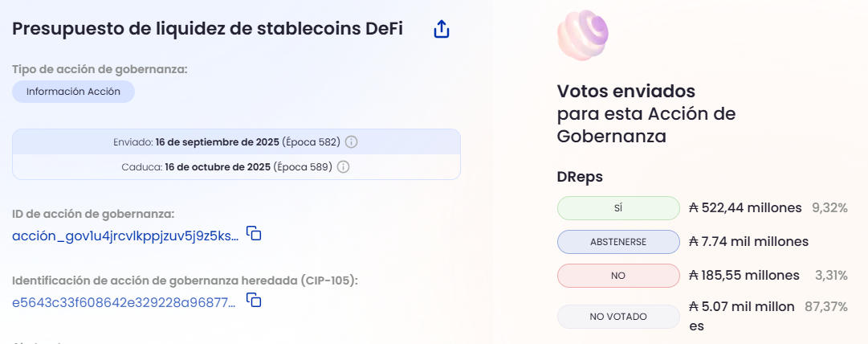Click the Información Acción tag
The width and height of the screenshot is (868, 344).
pos(73,92)
